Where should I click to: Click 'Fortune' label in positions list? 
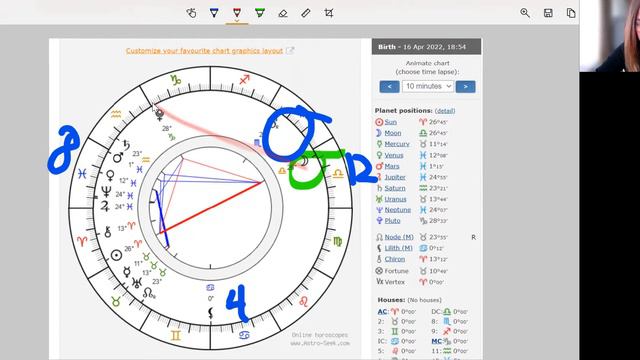[x=397, y=271]
